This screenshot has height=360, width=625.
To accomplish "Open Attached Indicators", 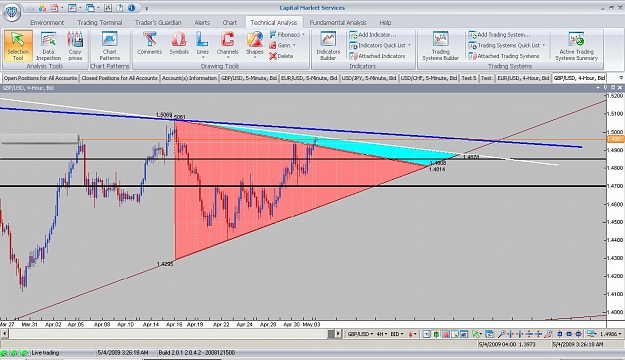I will tap(377, 56).
